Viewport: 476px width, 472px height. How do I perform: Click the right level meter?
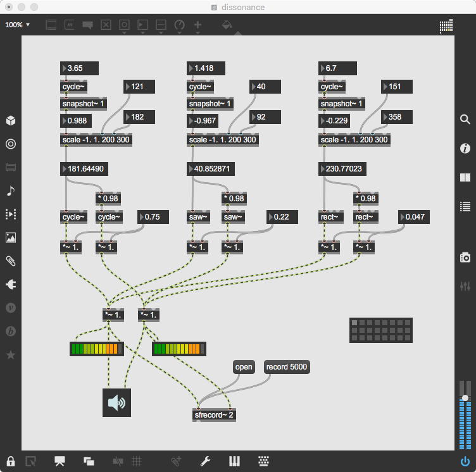tap(178, 349)
